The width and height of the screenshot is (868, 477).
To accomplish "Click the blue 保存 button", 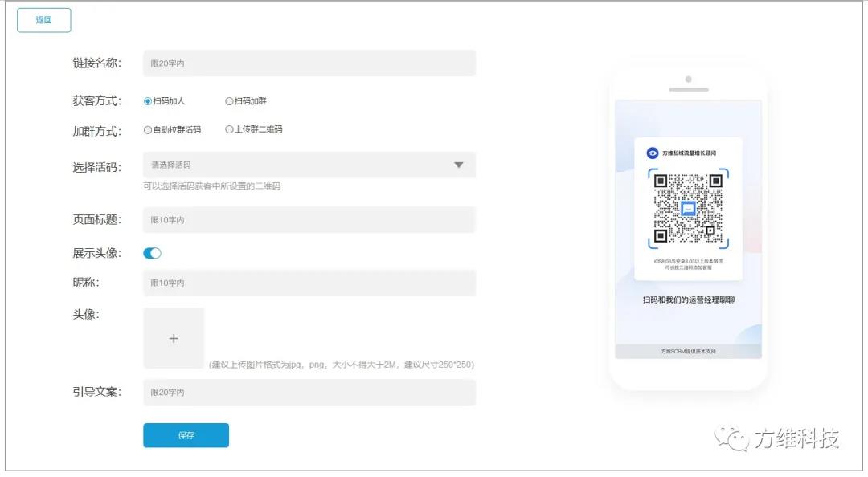I will coord(186,435).
